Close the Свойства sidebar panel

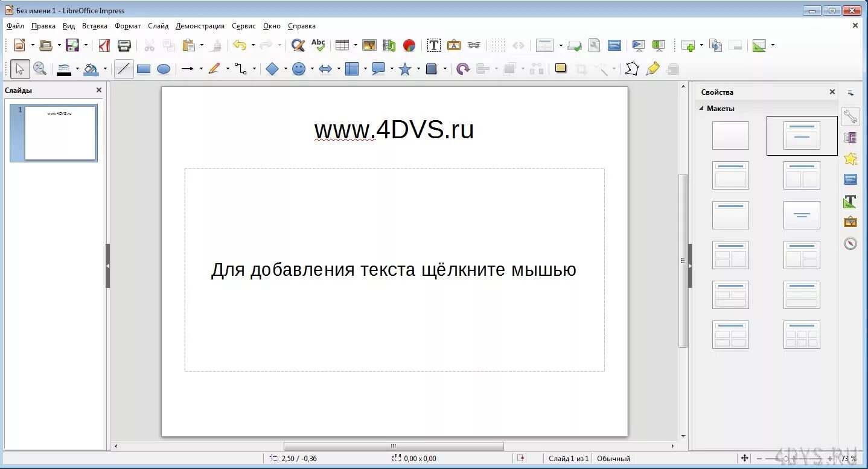pos(832,92)
